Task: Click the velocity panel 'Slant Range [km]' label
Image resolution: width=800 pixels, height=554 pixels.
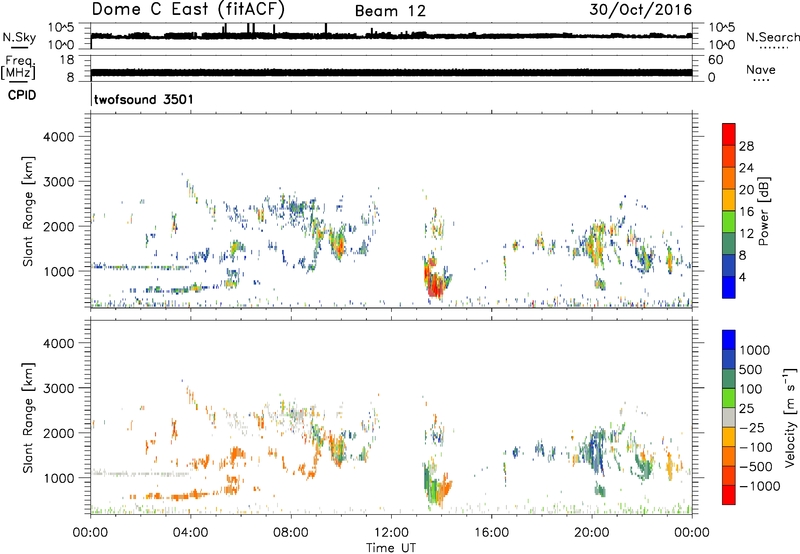Action: (x=28, y=418)
